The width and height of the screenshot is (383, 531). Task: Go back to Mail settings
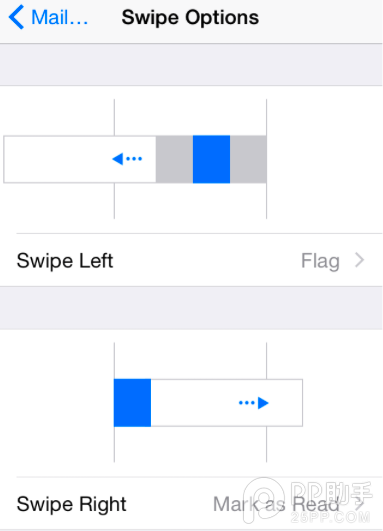[x=48, y=17]
